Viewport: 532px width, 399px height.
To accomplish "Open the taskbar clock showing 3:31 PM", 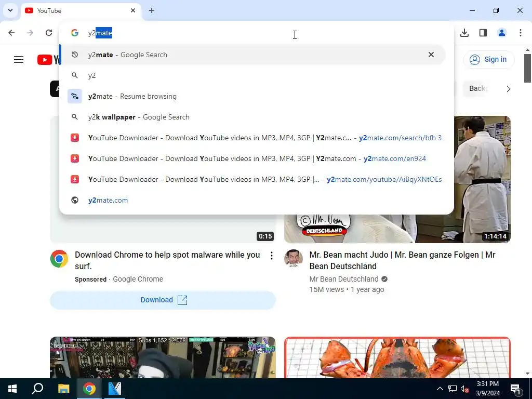I will click(487, 389).
